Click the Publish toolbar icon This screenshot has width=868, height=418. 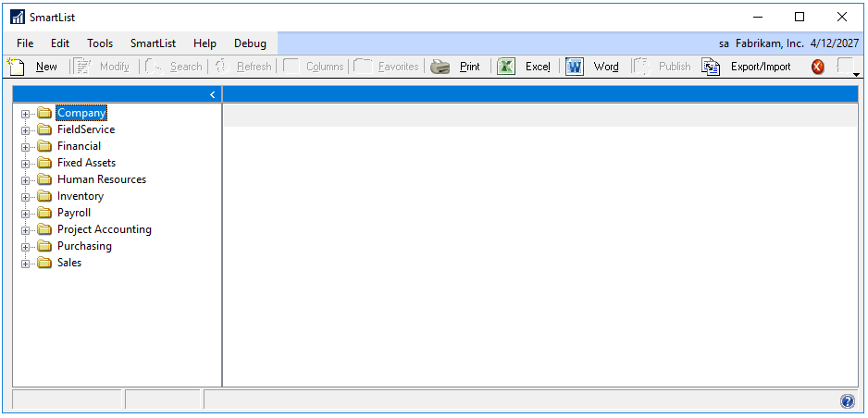tap(643, 67)
